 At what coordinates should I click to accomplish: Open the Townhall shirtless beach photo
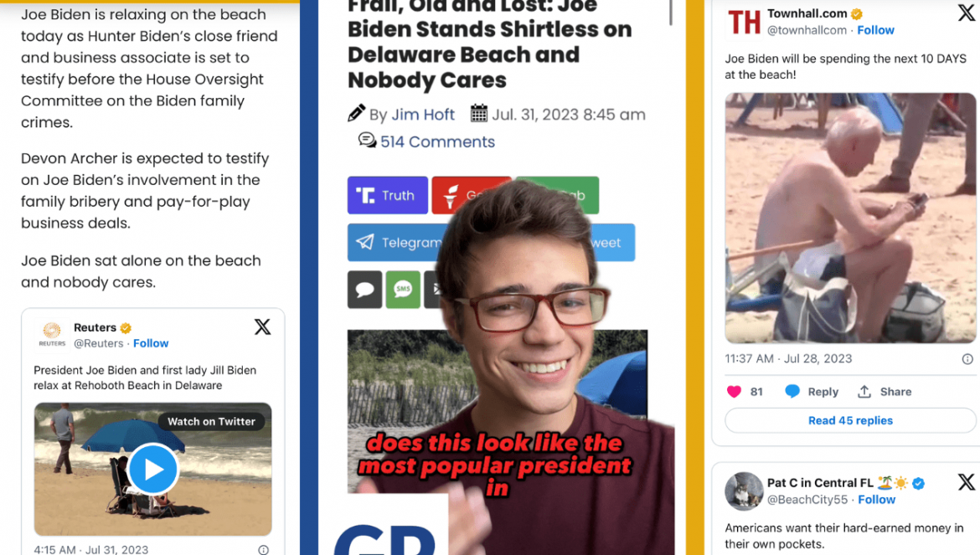click(850, 218)
